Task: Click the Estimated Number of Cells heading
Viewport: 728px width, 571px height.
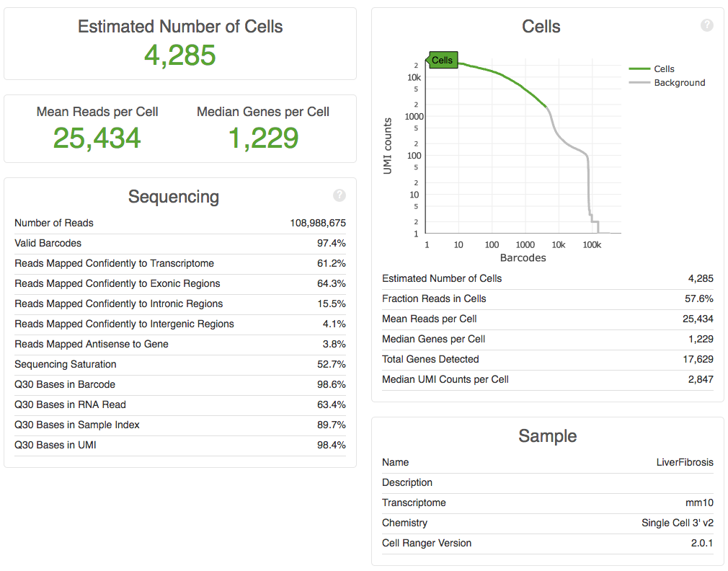Action: tap(180, 27)
